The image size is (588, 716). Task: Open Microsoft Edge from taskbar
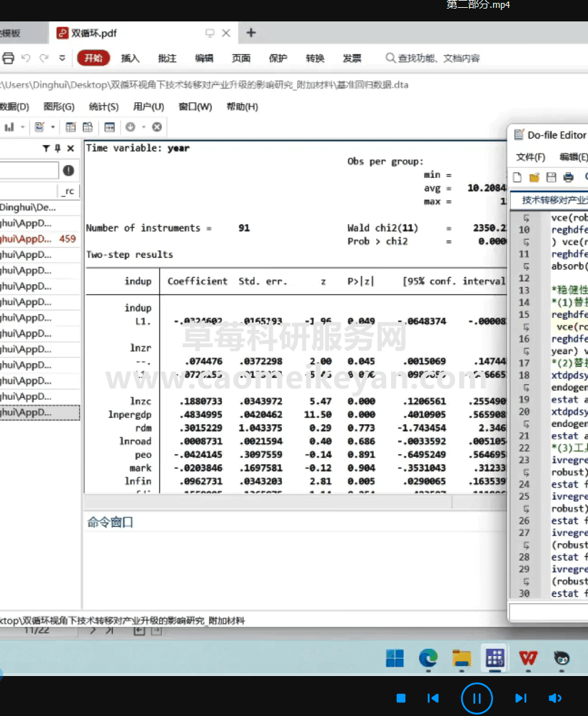click(428, 658)
